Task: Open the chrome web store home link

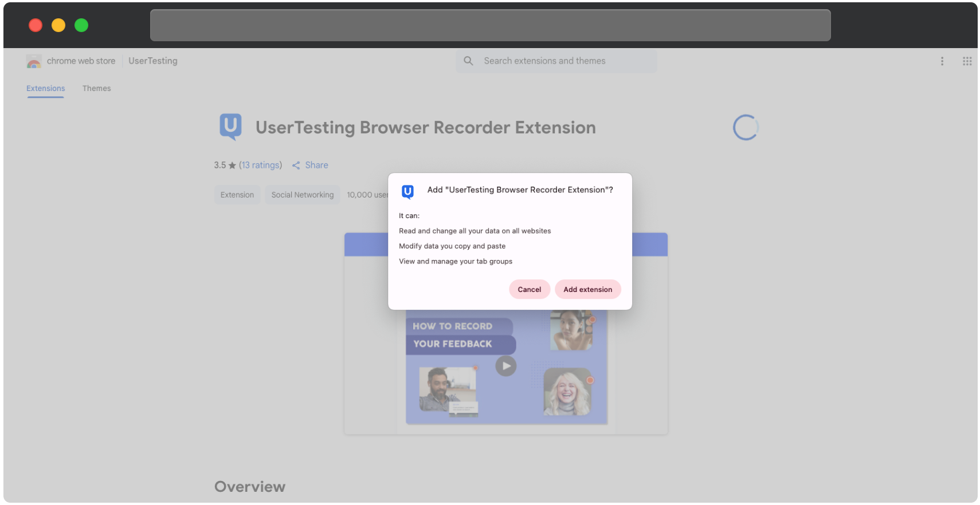Action: (x=81, y=61)
